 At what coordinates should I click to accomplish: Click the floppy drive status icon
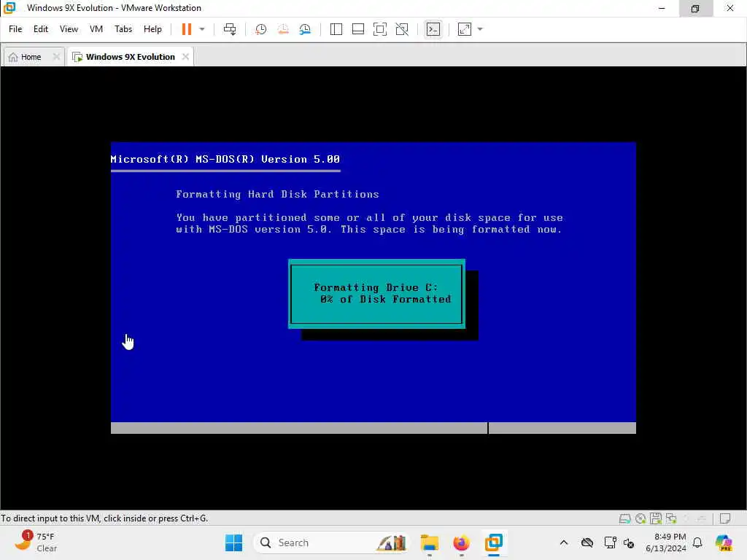pos(656,518)
